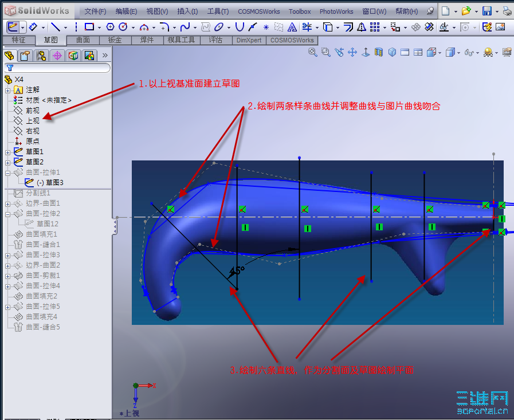
Task: Collapse the 曲面-拉伸1 tree node
Action: pos(8,173)
